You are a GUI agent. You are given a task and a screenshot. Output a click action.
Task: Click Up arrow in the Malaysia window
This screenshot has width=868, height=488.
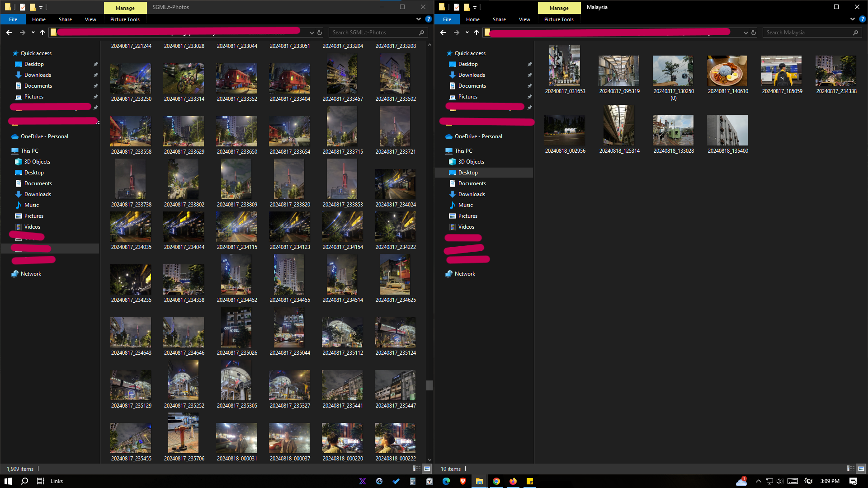[x=476, y=33]
